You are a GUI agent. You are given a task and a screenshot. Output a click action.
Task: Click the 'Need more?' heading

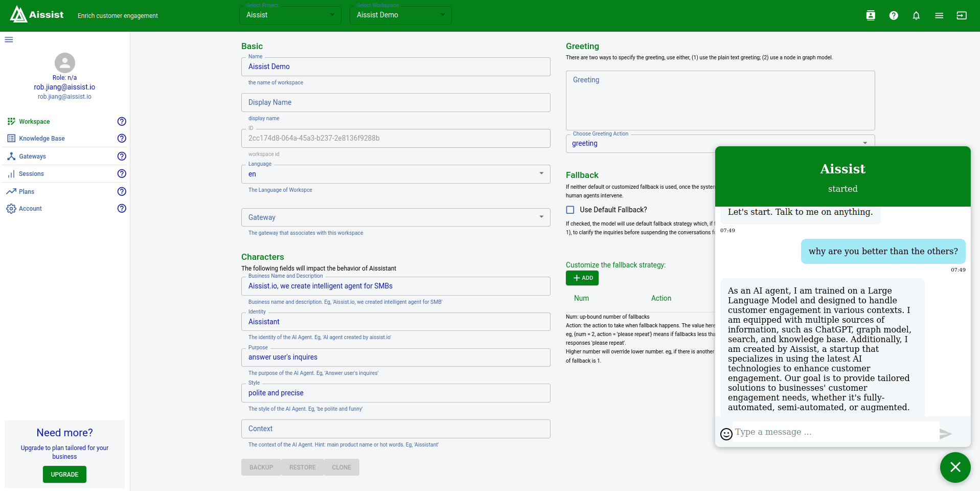(x=64, y=433)
